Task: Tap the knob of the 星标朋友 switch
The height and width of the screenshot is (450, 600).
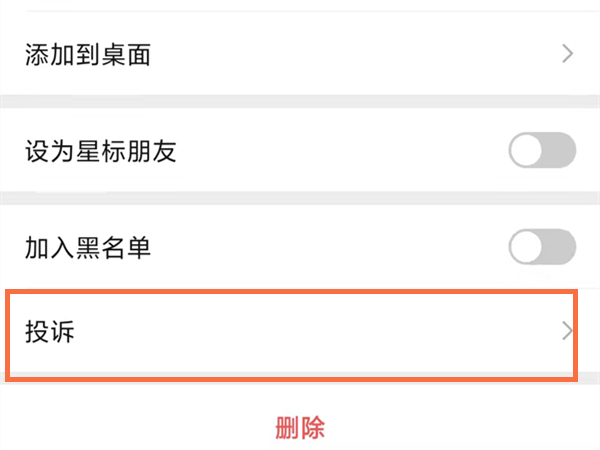Action: [x=527, y=152]
